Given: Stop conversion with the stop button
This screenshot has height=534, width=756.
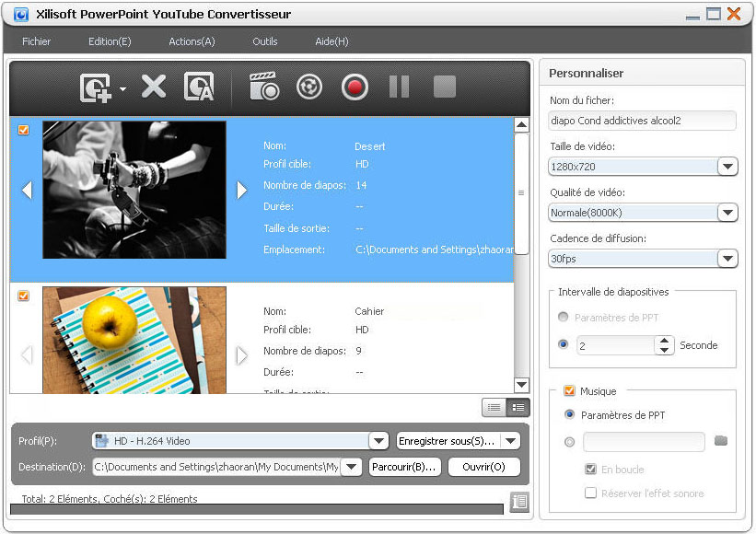Looking at the screenshot, I should tap(445, 87).
